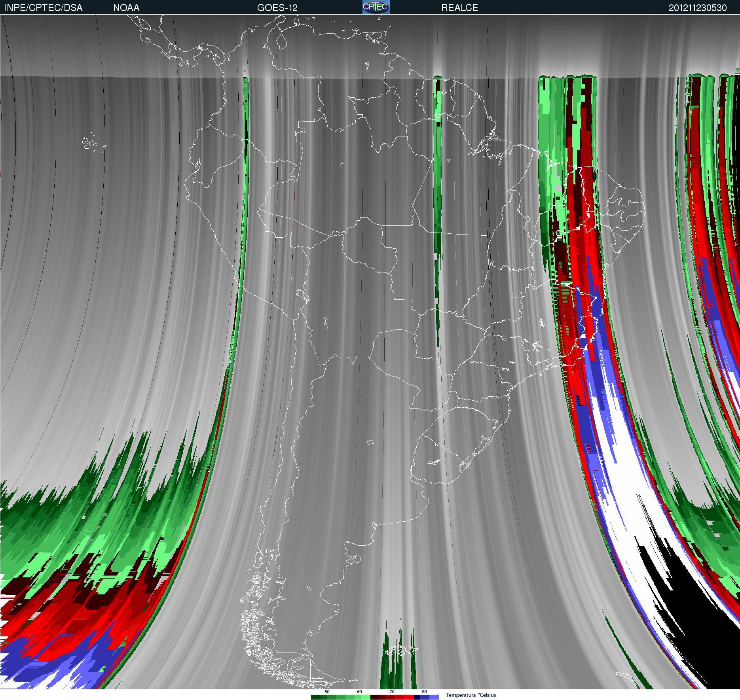The image size is (740, 700).
Task: Click the 201211230530 timestamp
Action: (698, 8)
